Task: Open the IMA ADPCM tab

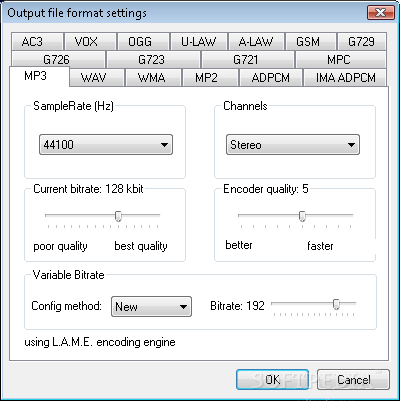Action: coord(345,78)
